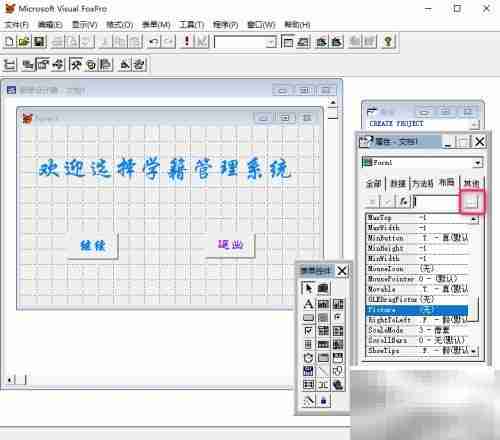Select the Container control tool
Image resolution: width=500 pixels, height=440 pixels.
coord(308,385)
